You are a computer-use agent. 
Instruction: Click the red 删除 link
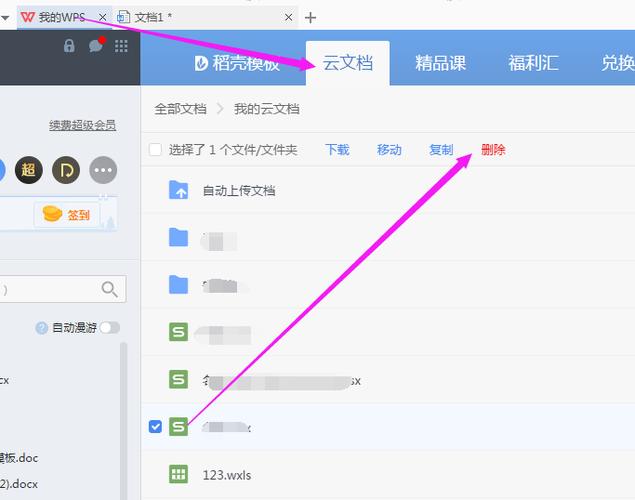[493, 150]
